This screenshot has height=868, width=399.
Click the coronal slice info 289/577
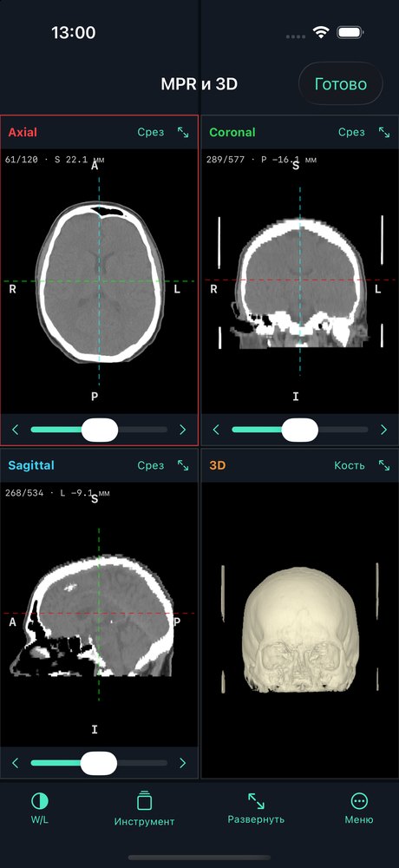261,160
